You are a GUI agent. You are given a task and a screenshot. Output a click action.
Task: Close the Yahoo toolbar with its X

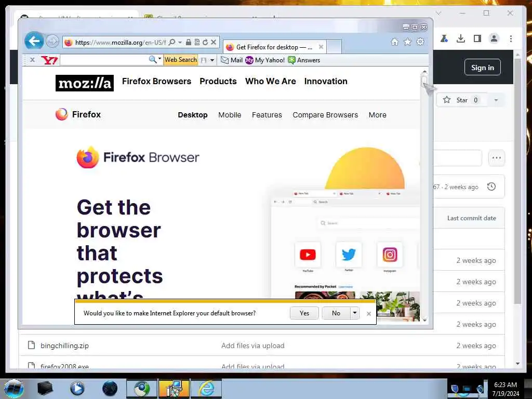click(x=32, y=60)
